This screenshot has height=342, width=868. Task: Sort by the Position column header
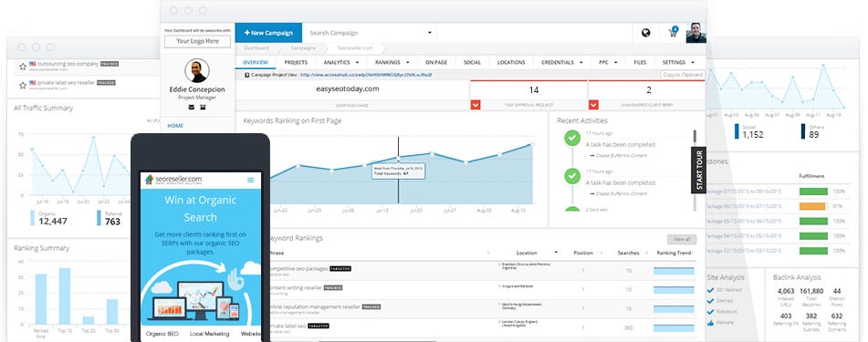583,253
